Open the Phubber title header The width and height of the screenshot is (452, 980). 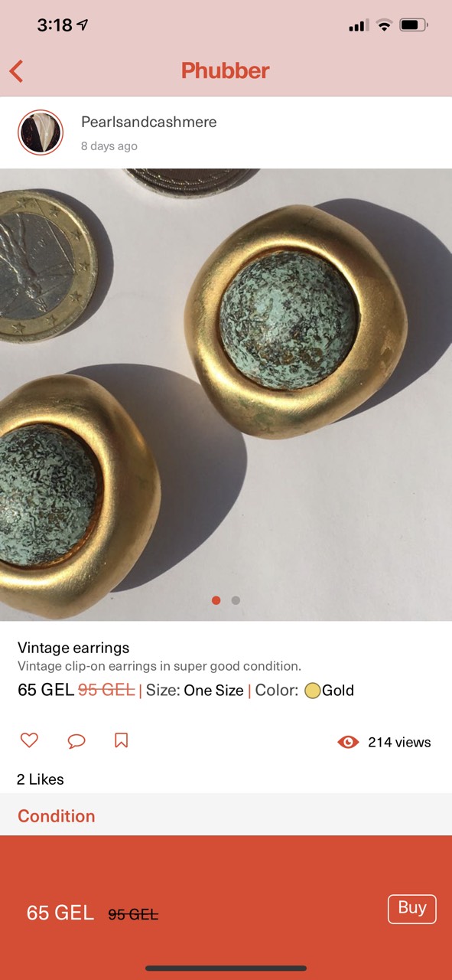(x=226, y=71)
